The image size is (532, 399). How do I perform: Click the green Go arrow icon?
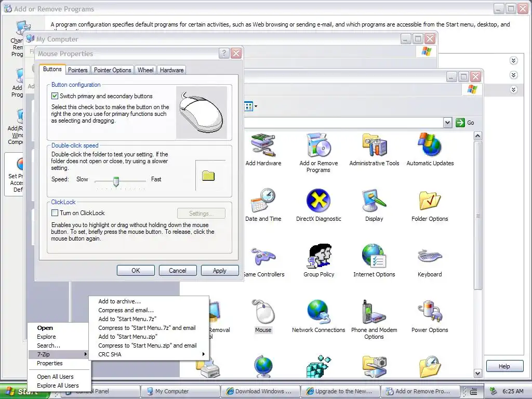point(460,123)
